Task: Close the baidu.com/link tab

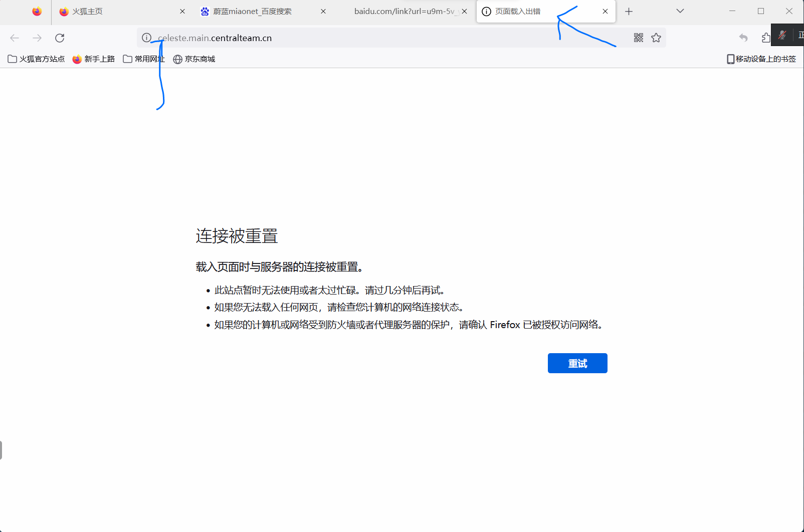Action: [464, 12]
